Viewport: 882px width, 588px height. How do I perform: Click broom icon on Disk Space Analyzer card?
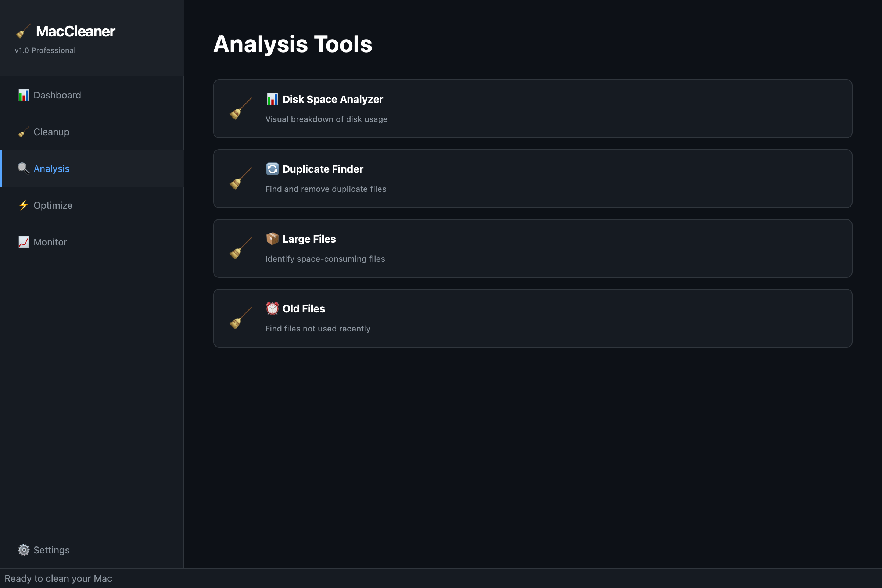point(240,109)
